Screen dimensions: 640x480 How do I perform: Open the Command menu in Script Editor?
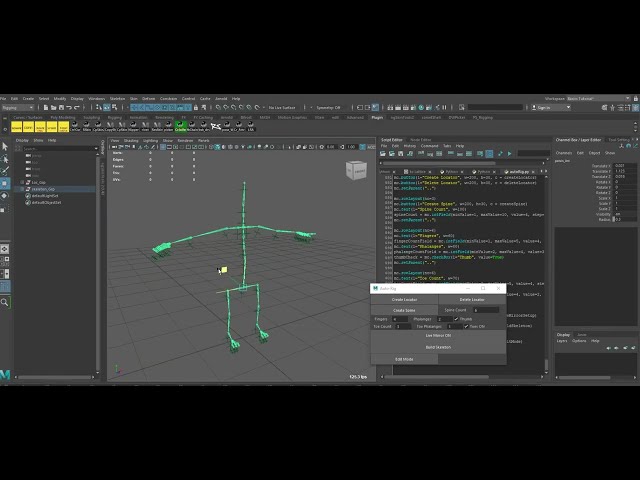point(429,146)
